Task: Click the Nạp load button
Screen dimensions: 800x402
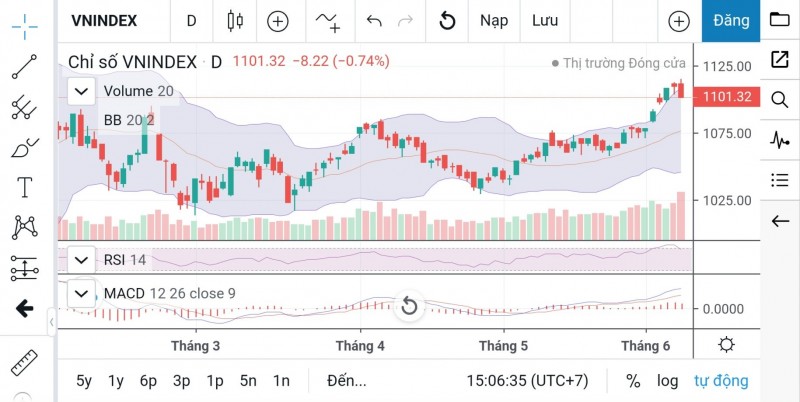Action: click(x=494, y=20)
